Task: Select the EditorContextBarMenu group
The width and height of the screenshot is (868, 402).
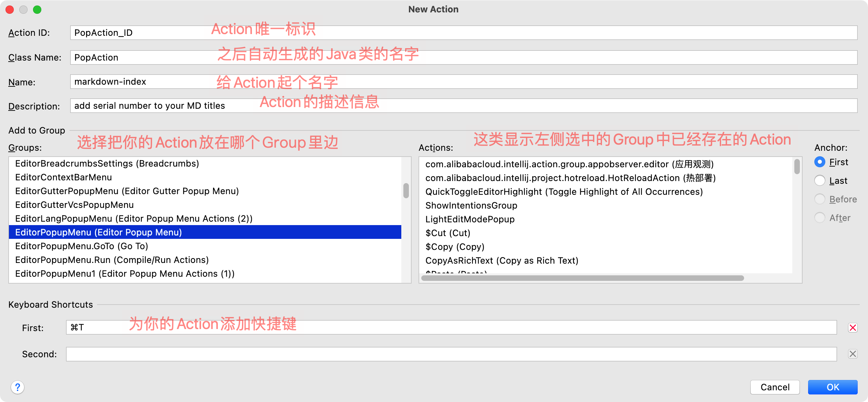Action: pos(63,177)
